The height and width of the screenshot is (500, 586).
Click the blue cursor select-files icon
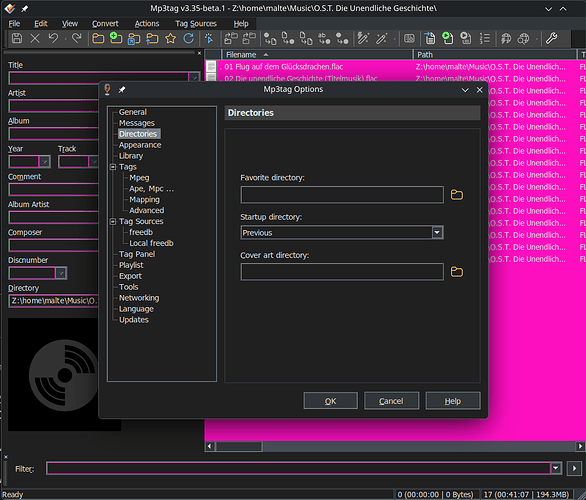209,38
